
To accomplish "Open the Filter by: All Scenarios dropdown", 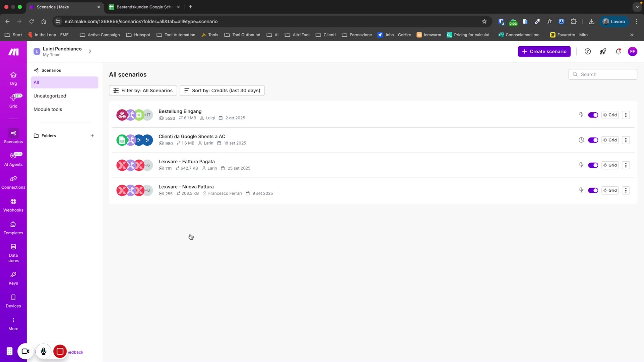I will pos(143,90).
